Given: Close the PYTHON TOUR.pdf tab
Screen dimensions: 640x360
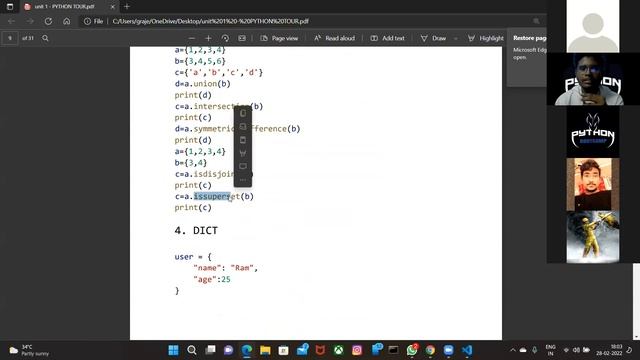Looking at the screenshot, I should coord(113,7).
